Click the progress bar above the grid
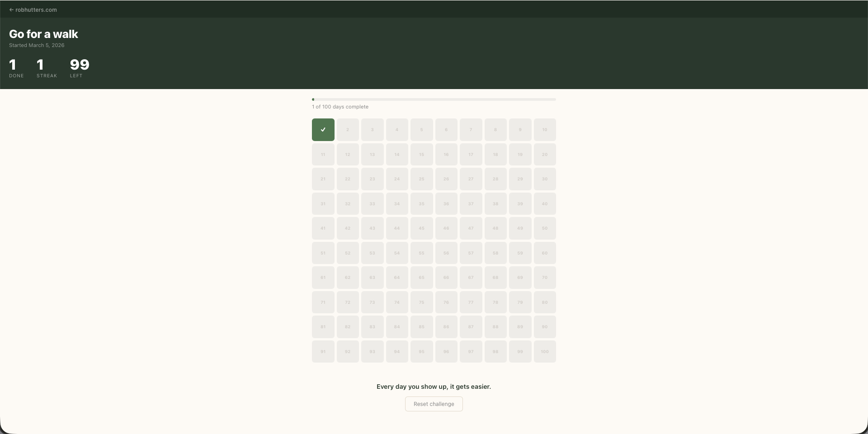868x434 pixels. point(434,99)
